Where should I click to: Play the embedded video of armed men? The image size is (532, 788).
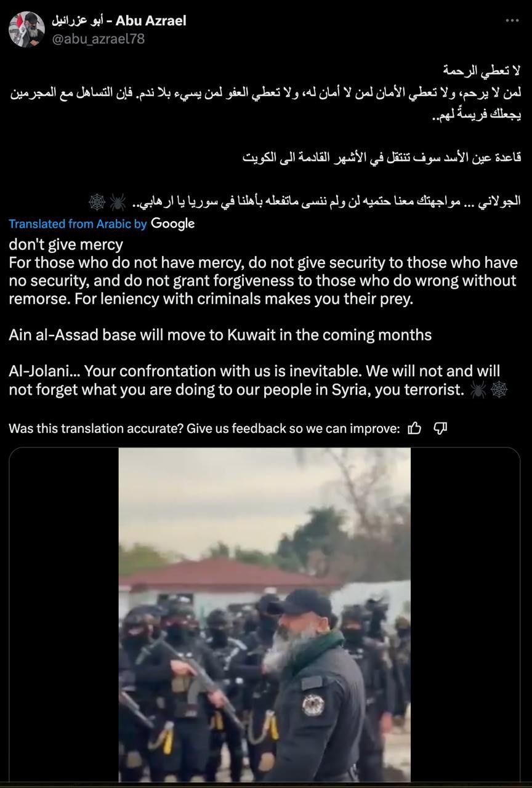click(265, 614)
